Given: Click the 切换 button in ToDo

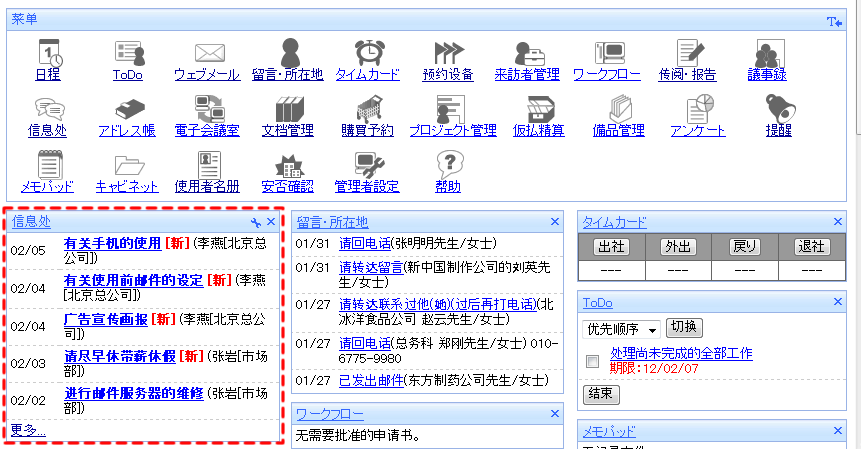Looking at the screenshot, I should click(685, 328).
